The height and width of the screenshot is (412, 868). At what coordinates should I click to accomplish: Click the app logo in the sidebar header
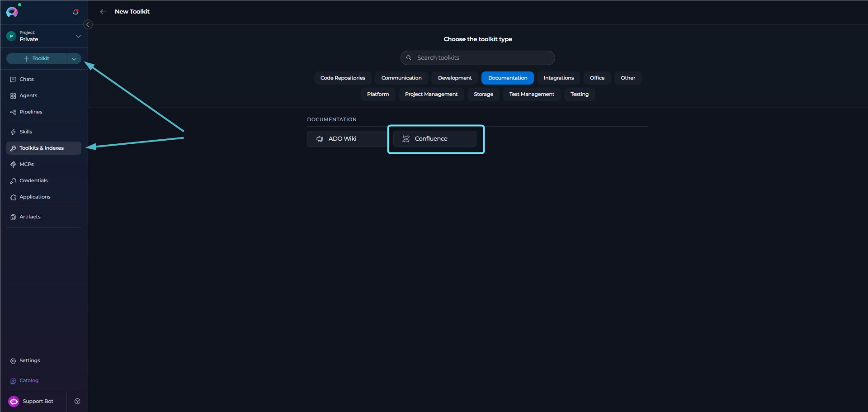[12, 12]
